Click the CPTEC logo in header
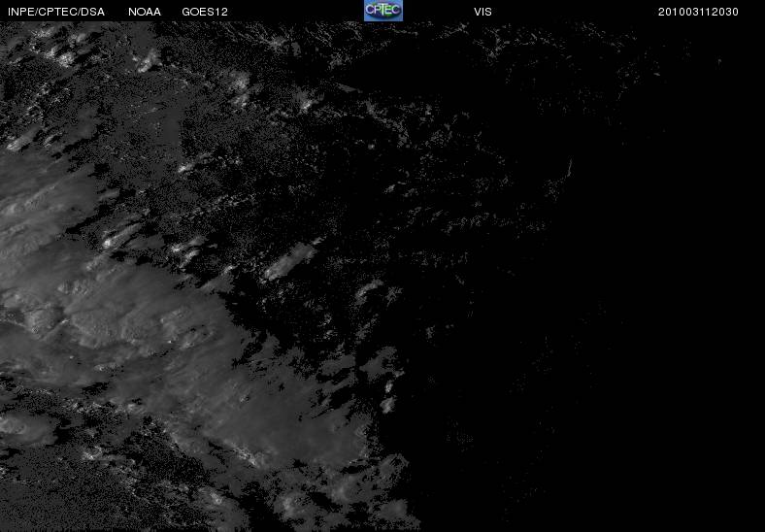Viewport: 765px width, 532px height. [x=383, y=11]
